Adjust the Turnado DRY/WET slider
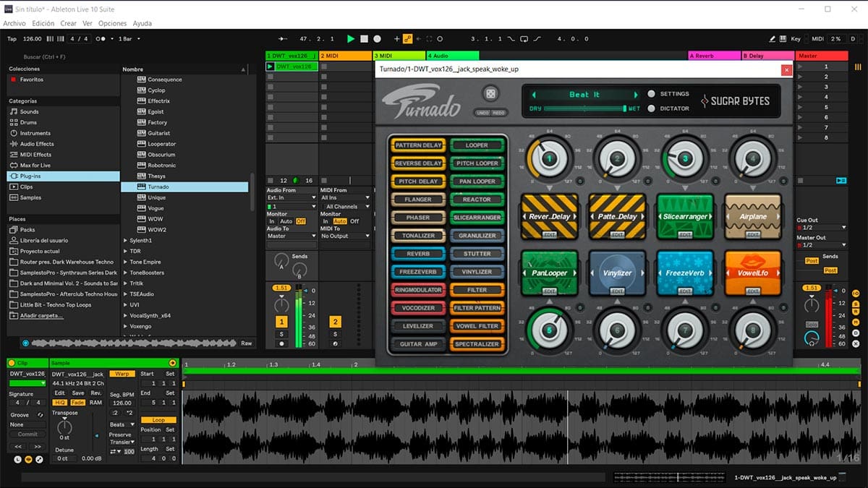Viewport: 868px width, 488px height. tap(585, 108)
